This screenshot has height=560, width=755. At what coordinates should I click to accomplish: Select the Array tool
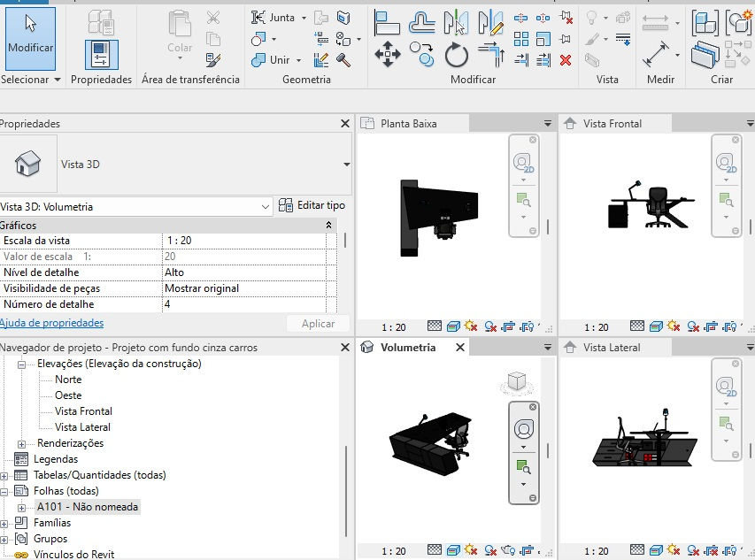[521, 39]
